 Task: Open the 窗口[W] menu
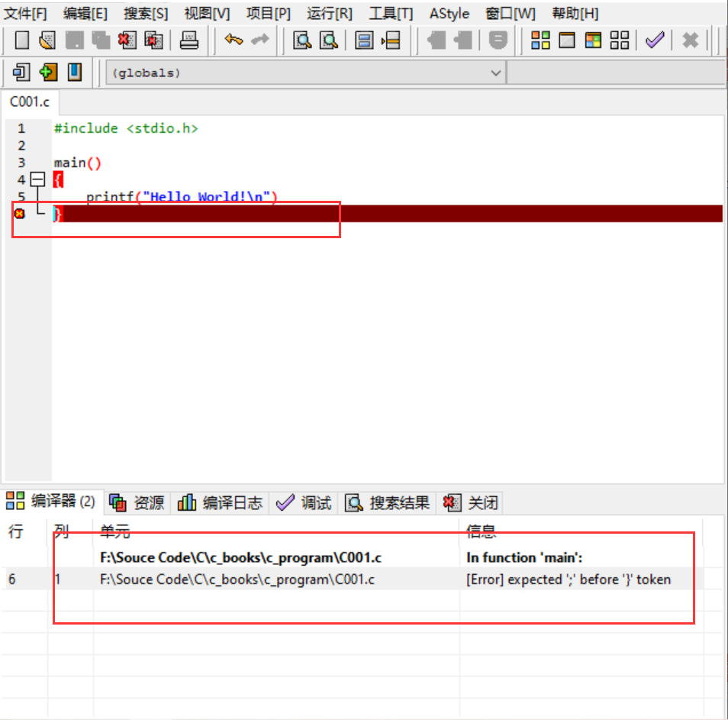[511, 14]
